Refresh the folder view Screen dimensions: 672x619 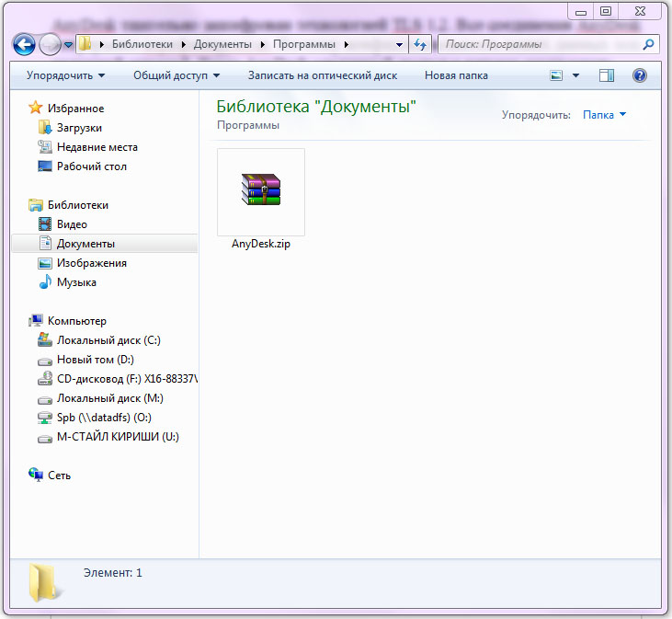click(420, 44)
